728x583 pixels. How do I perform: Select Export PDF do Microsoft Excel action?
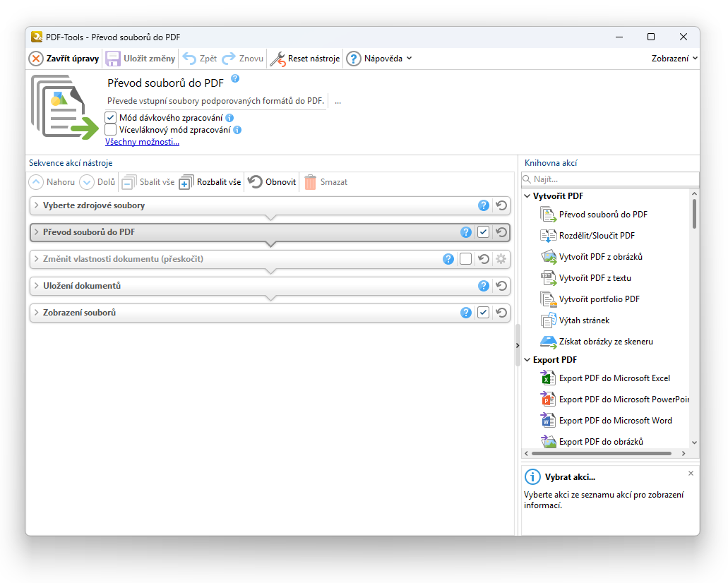pyautogui.click(x=605, y=379)
